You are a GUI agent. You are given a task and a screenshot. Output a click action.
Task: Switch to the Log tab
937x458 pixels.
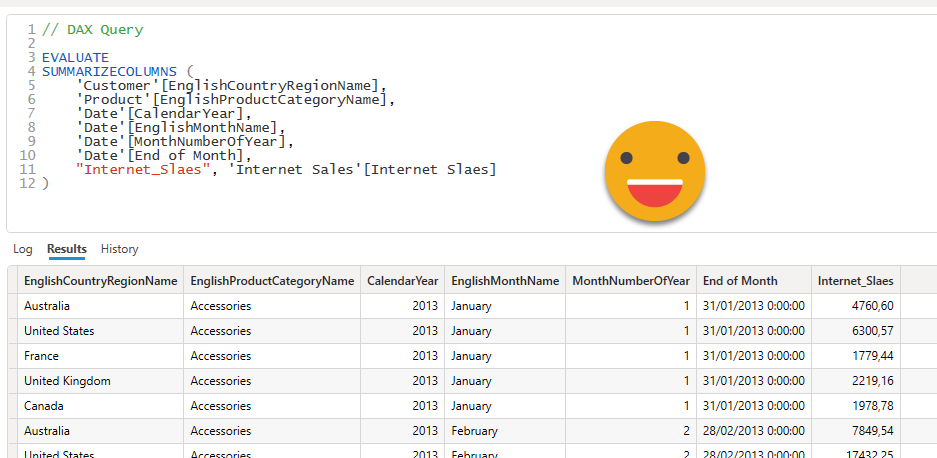pyautogui.click(x=22, y=249)
